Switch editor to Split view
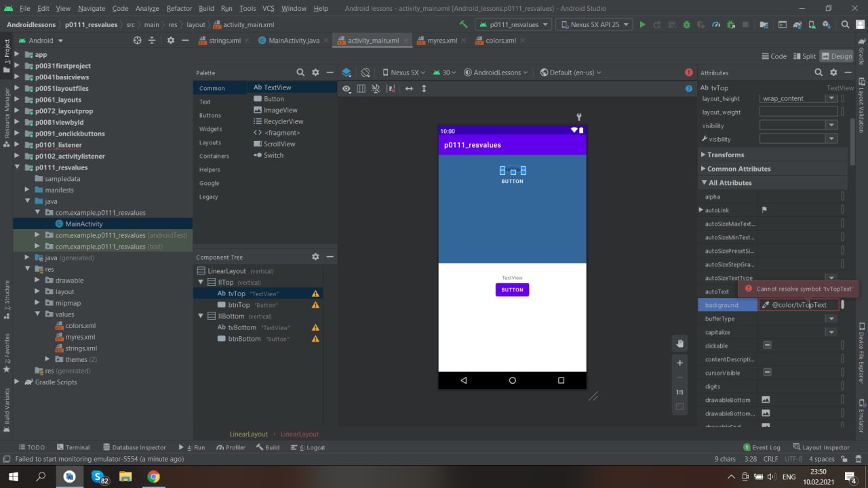 (x=805, y=56)
